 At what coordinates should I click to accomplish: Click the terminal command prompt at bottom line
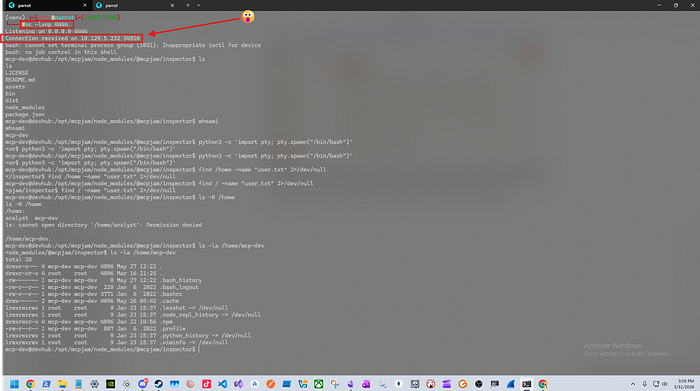(102, 349)
